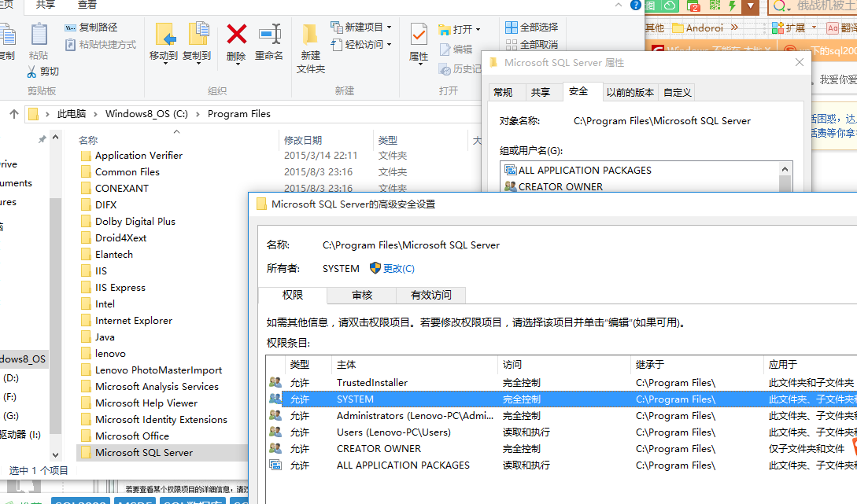Image resolution: width=857 pixels, height=504 pixels.
Task: Open the 常规 tab in Properties dialog
Action: (x=503, y=92)
